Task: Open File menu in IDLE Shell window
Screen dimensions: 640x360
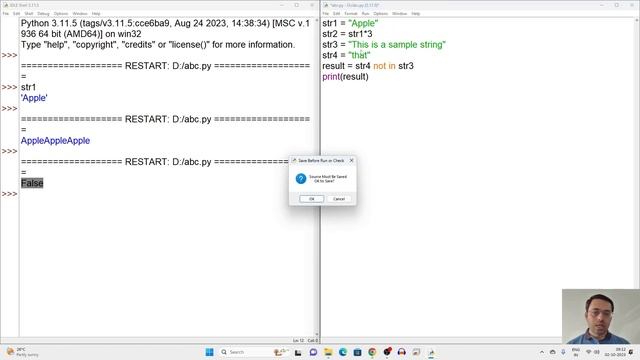Action: pyautogui.click(x=6, y=13)
